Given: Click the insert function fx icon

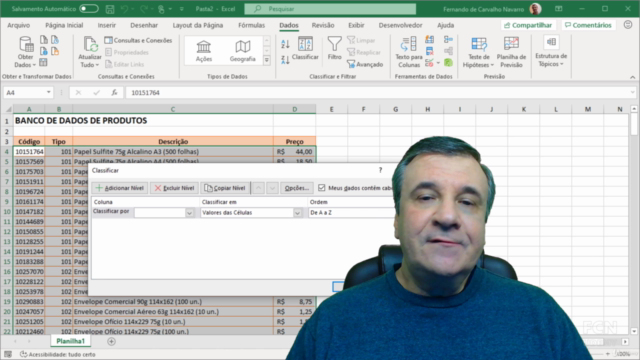Looking at the screenshot, I should (115, 93).
